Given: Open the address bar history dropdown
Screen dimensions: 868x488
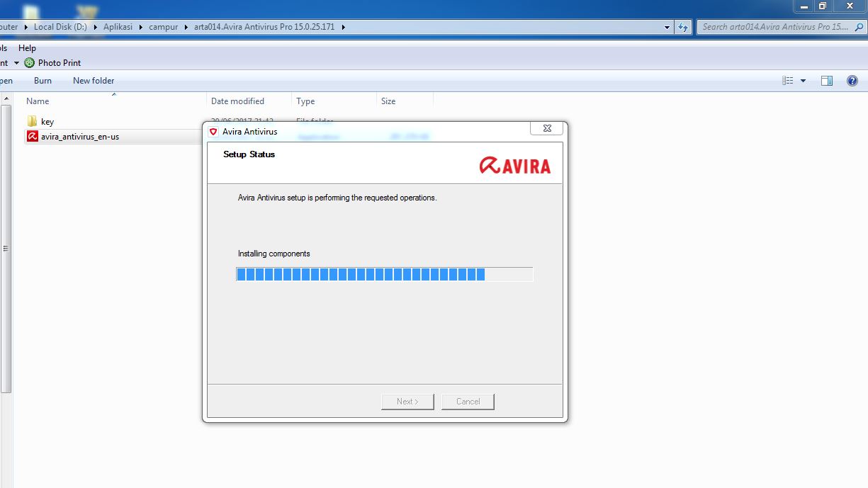Looking at the screenshot, I should pos(667,27).
